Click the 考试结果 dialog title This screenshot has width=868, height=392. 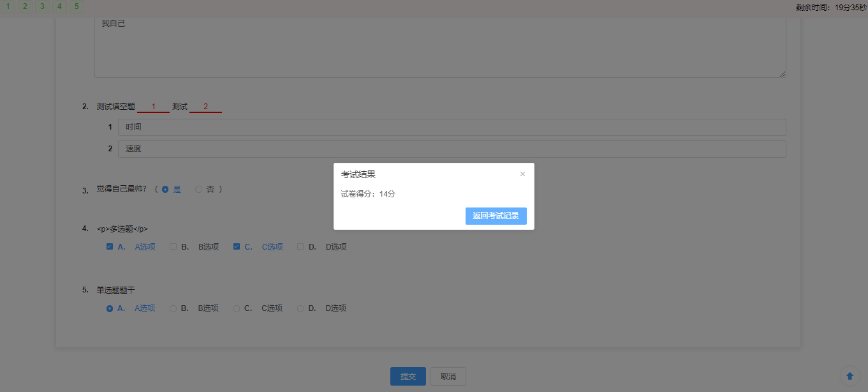[358, 174]
